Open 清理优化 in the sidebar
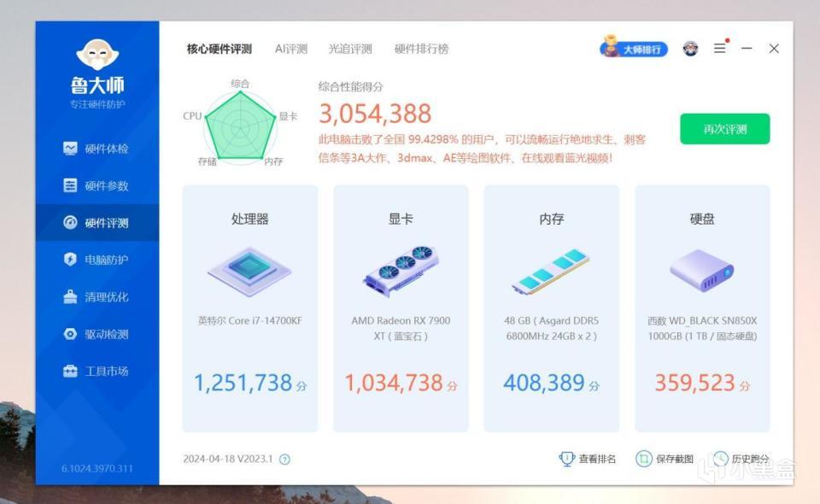820x504 pixels. (97, 297)
